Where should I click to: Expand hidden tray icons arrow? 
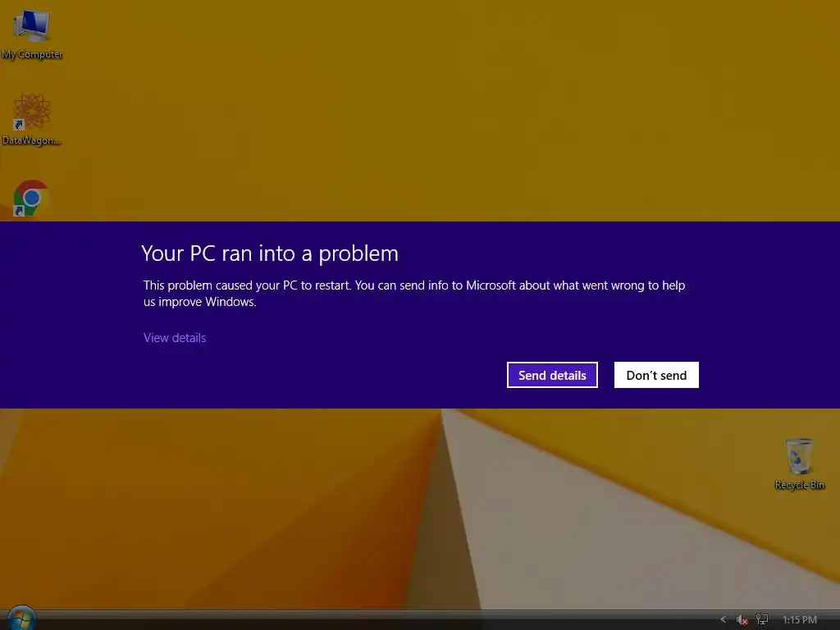pos(724,619)
